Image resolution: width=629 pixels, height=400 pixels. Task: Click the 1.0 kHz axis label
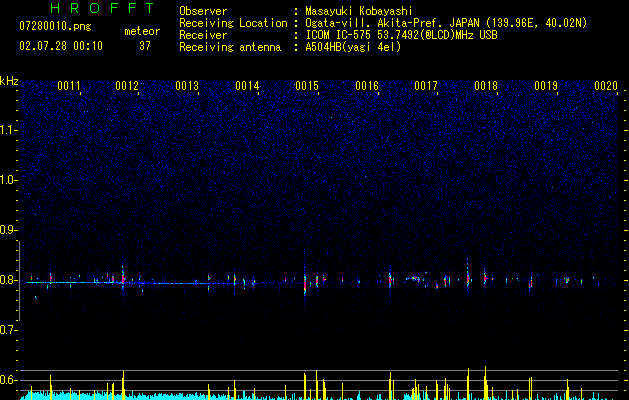coord(9,180)
